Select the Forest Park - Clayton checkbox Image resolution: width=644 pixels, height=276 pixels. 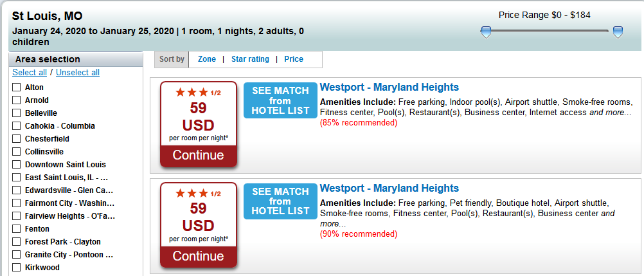pos(17,242)
